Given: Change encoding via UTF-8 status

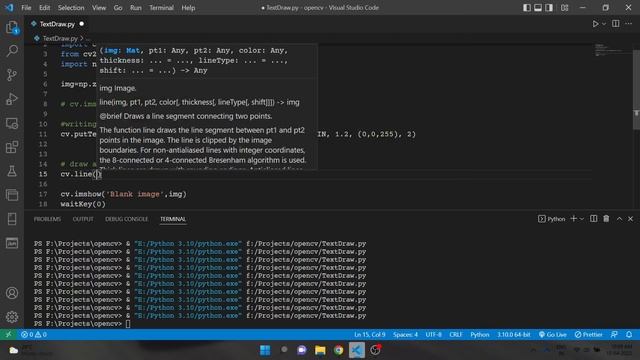Looking at the screenshot, I should point(433,335).
